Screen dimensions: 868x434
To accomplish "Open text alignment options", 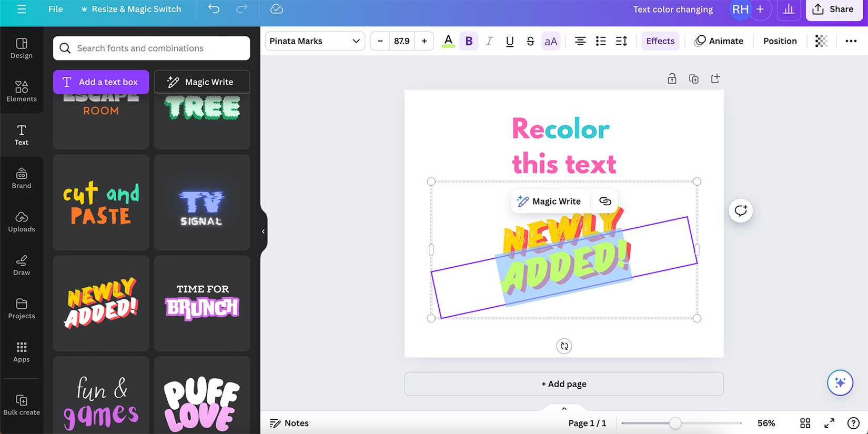I will click(580, 41).
